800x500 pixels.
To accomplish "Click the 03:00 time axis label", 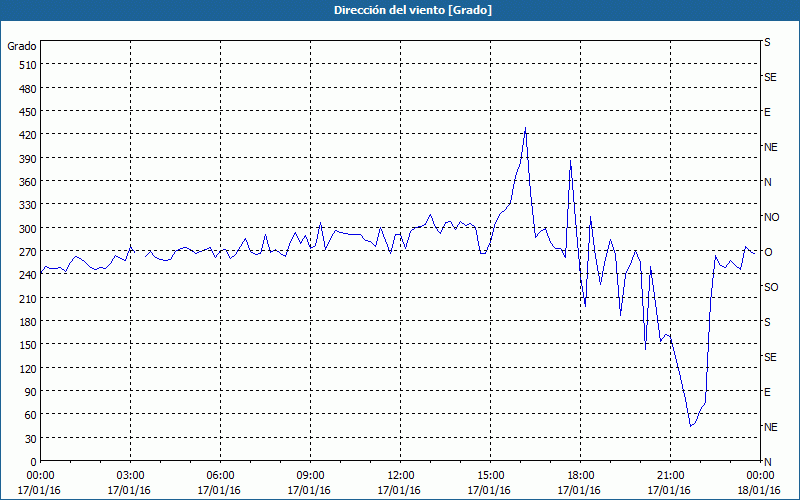I will click(x=131, y=476).
